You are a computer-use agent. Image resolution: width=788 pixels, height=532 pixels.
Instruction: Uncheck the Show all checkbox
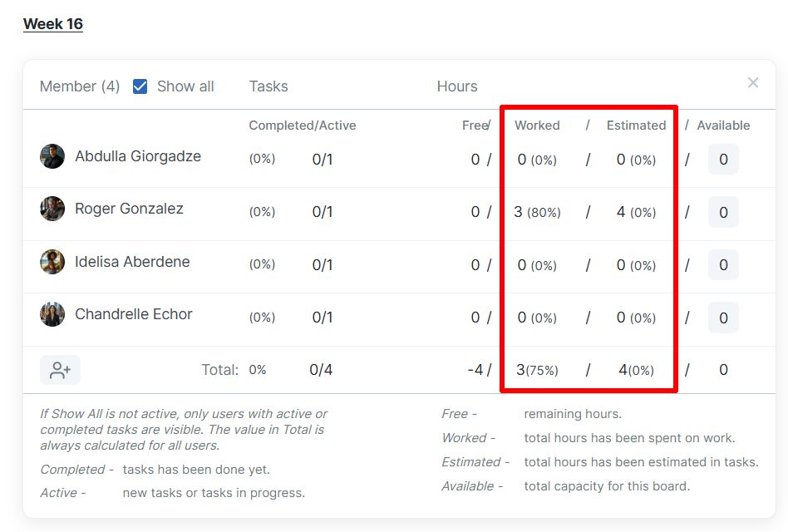point(140,86)
